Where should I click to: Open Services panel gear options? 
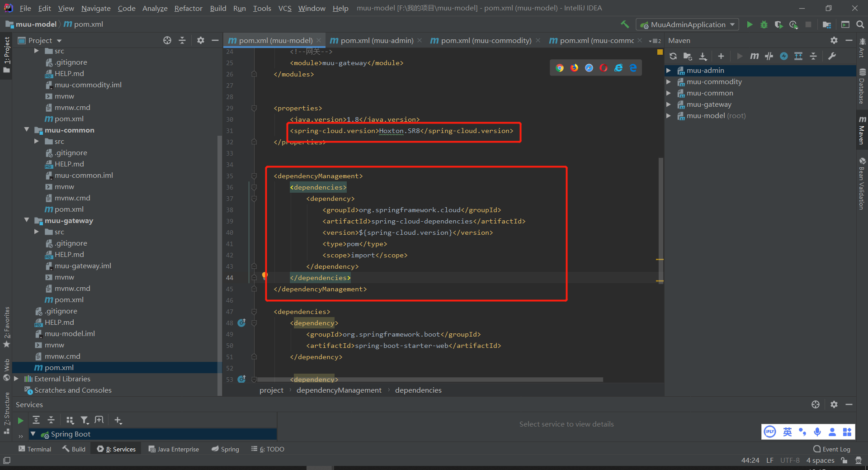[x=834, y=404]
